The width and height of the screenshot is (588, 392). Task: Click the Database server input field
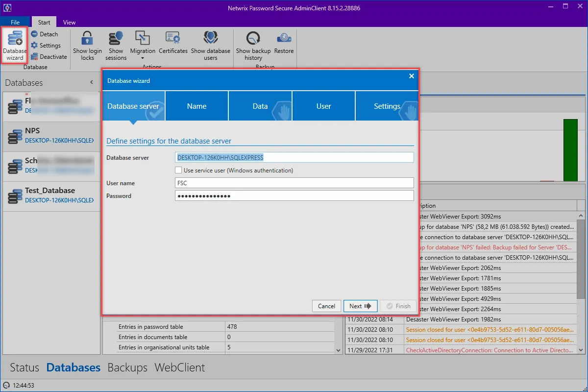[x=294, y=157]
